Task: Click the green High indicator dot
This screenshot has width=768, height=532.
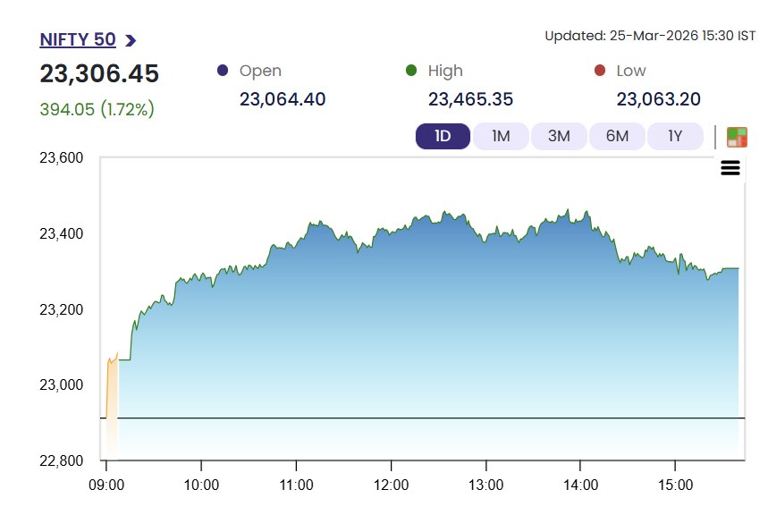Action: click(411, 71)
